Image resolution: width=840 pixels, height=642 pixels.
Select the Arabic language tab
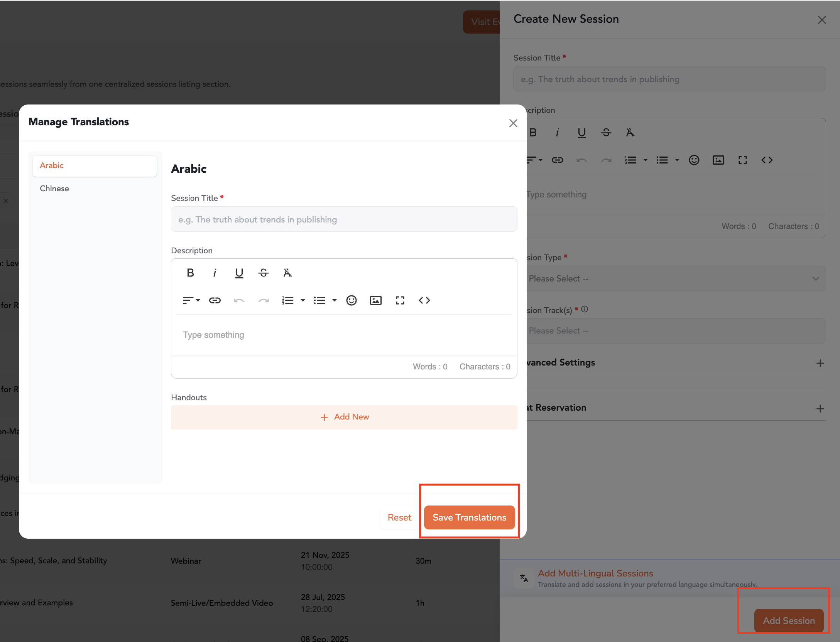click(95, 166)
